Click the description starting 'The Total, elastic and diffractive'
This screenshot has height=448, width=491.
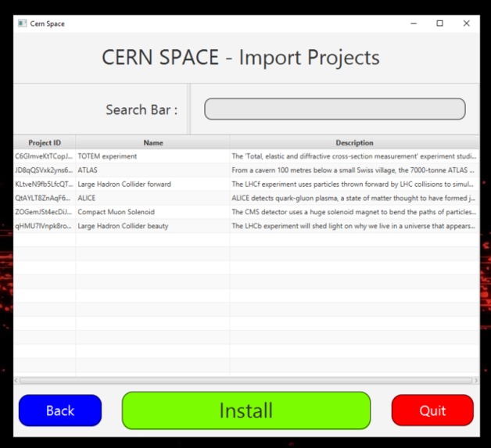354,156
